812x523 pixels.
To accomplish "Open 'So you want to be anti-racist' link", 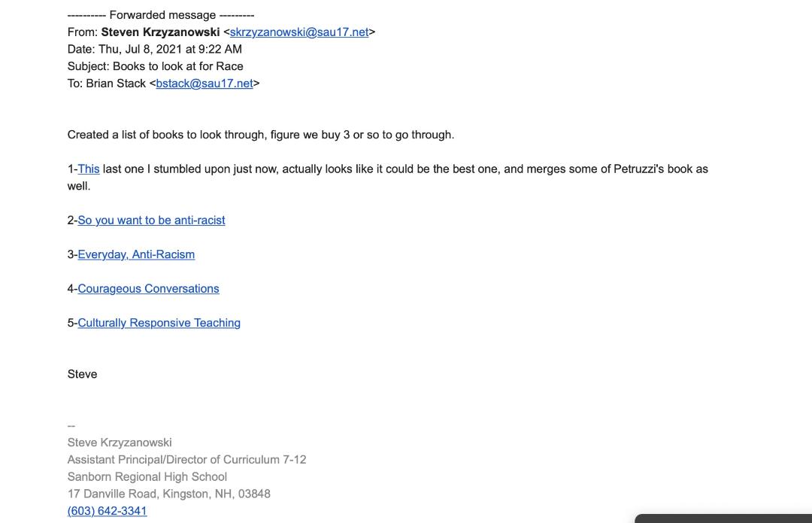I will pos(151,220).
